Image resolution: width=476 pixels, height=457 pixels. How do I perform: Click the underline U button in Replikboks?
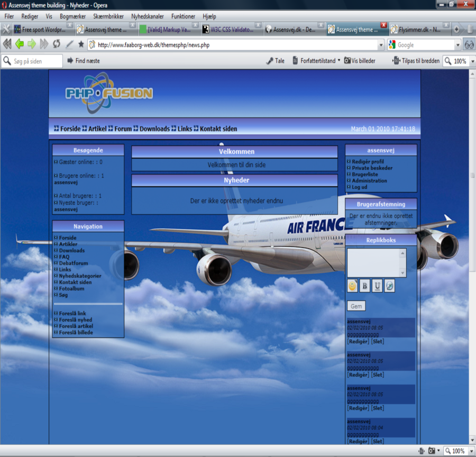pos(377,286)
